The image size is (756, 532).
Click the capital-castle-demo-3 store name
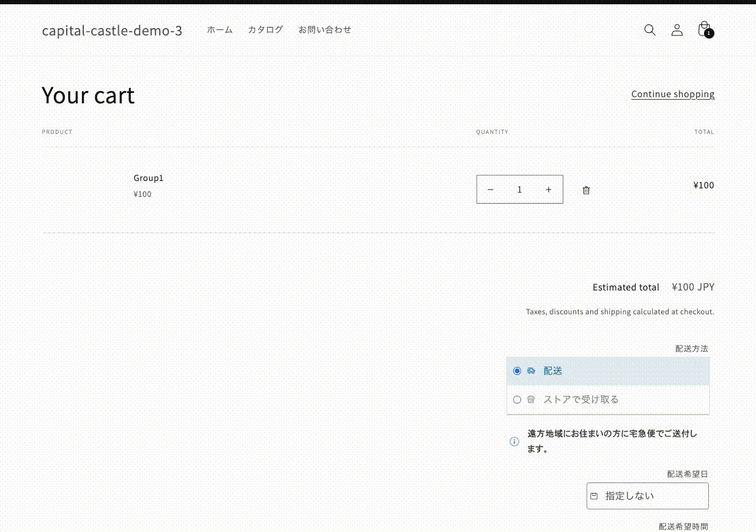pyautogui.click(x=112, y=30)
